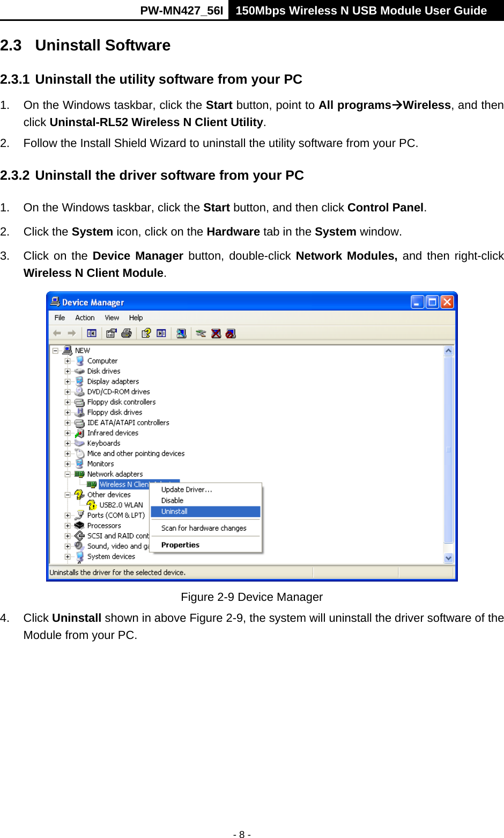504x838 pixels.
Task: Click the Network adapters green card icon
Action: tap(80, 474)
